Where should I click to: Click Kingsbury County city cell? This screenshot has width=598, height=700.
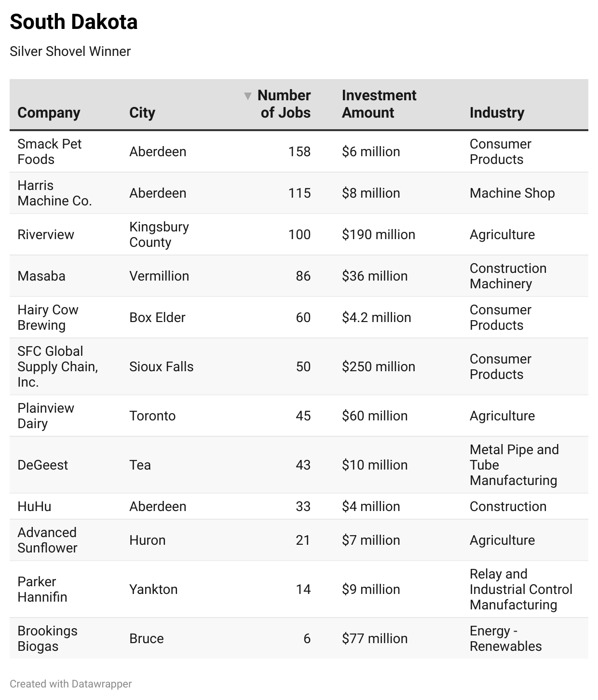click(159, 235)
